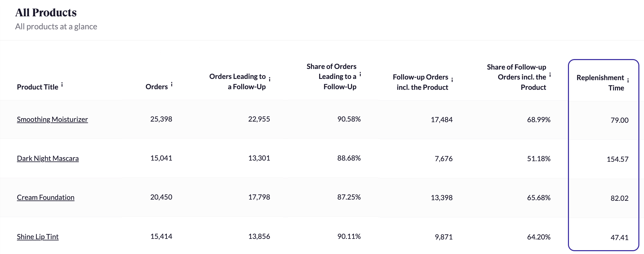Sort by Product Title column header

(x=37, y=87)
